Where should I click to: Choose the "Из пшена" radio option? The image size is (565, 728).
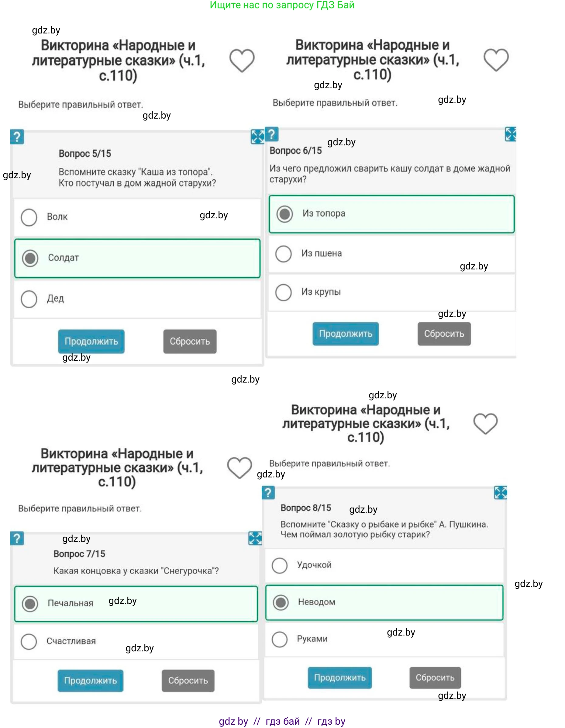pos(283,254)
